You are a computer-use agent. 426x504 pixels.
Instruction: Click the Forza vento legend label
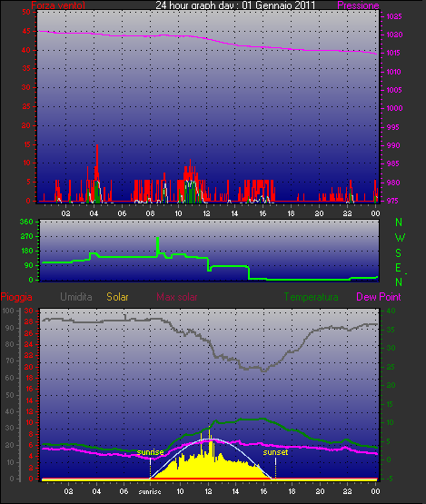(x=58, y=5)
